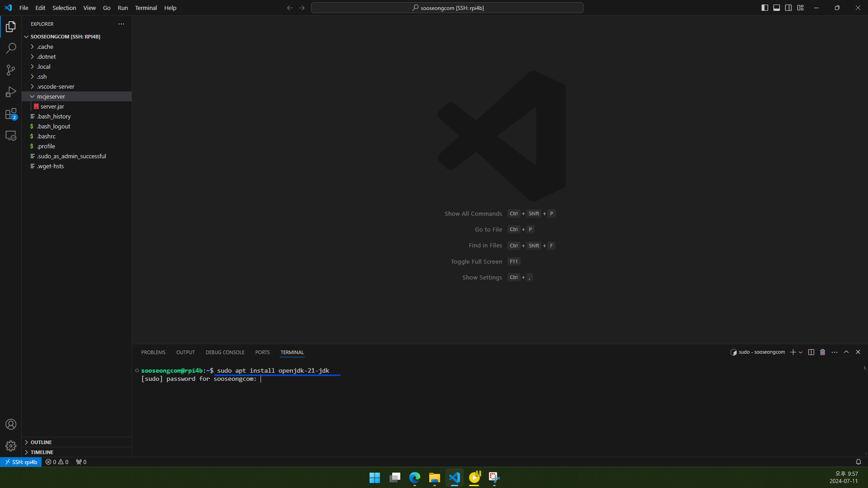The image size is (868, 488).
Task: Open errors and warnings status item
Action: tap(57, 462)
